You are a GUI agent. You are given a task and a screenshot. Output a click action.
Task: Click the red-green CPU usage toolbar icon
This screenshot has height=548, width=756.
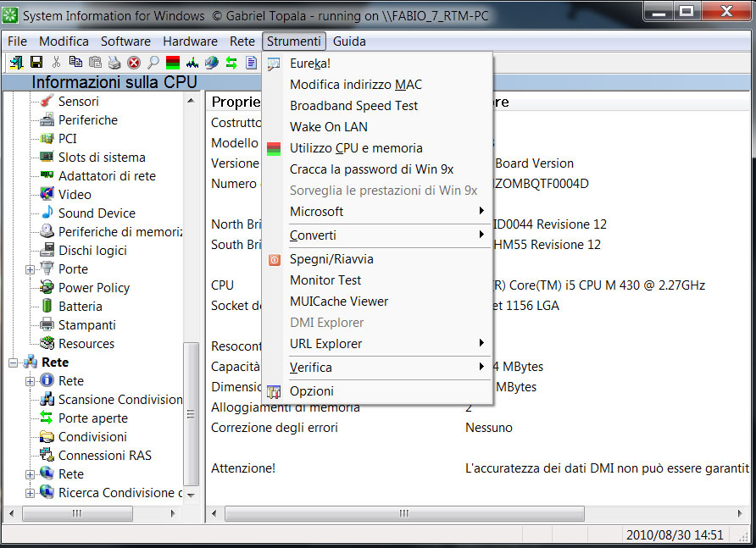(x=173, y=63)
